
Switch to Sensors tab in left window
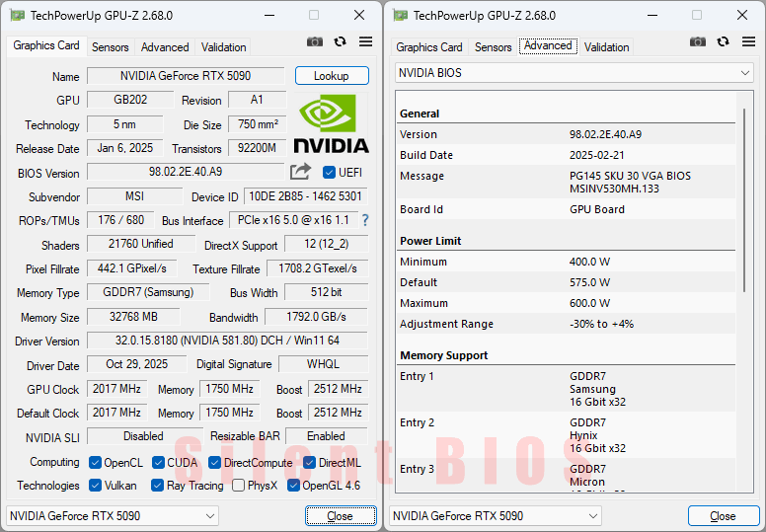[x=111, y=47]
